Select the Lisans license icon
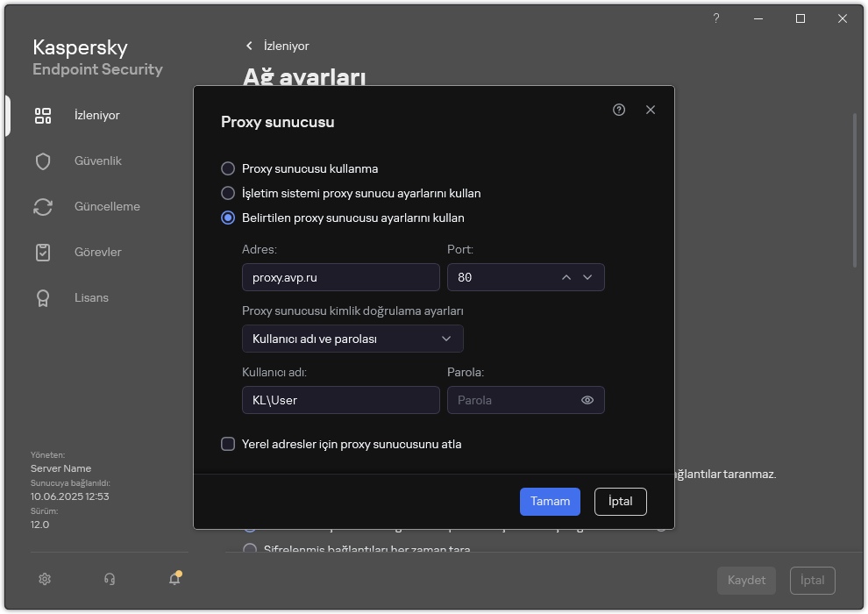The image size is (868, 614). (43, 297)
